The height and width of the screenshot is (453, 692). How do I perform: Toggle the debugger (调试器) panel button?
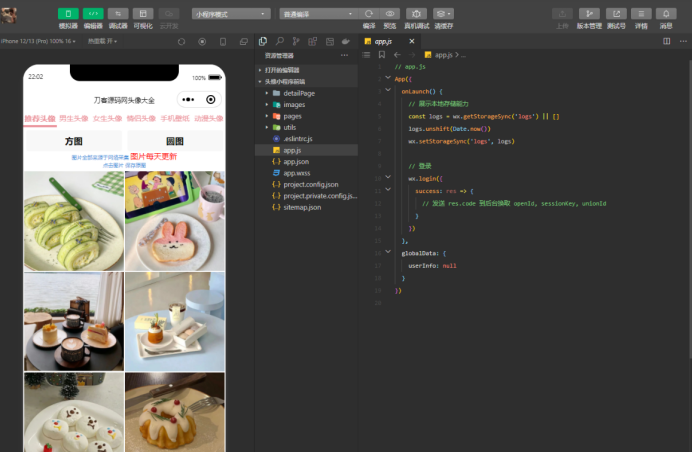pyautogui.click(x=118, y=14)
